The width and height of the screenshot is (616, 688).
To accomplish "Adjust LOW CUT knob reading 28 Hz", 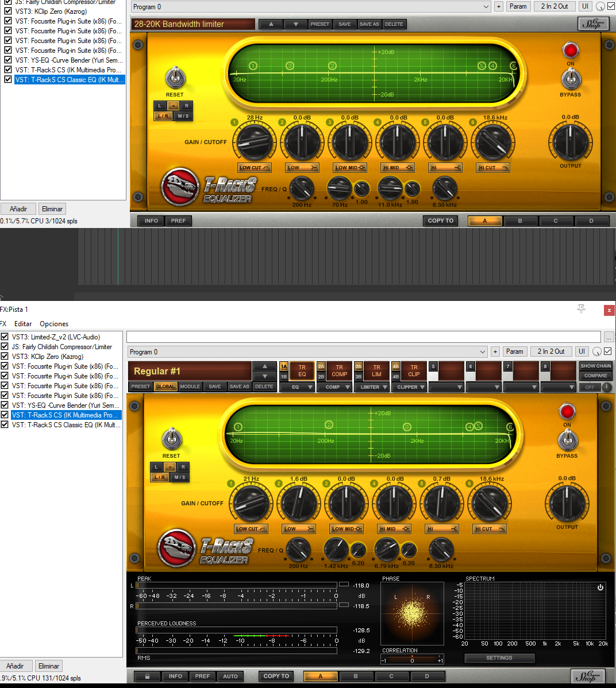I will [x=254, y=142].
